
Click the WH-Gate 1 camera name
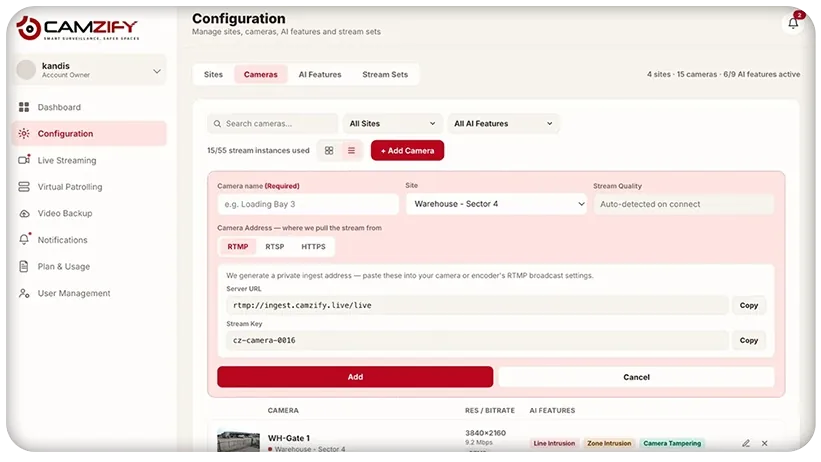pyautogui.click(x=289, y=438)
